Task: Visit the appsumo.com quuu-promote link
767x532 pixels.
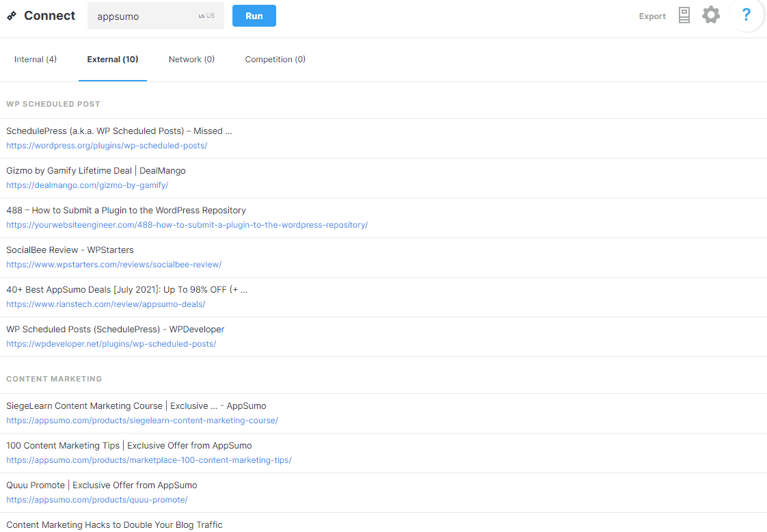Action: (97, 500)
